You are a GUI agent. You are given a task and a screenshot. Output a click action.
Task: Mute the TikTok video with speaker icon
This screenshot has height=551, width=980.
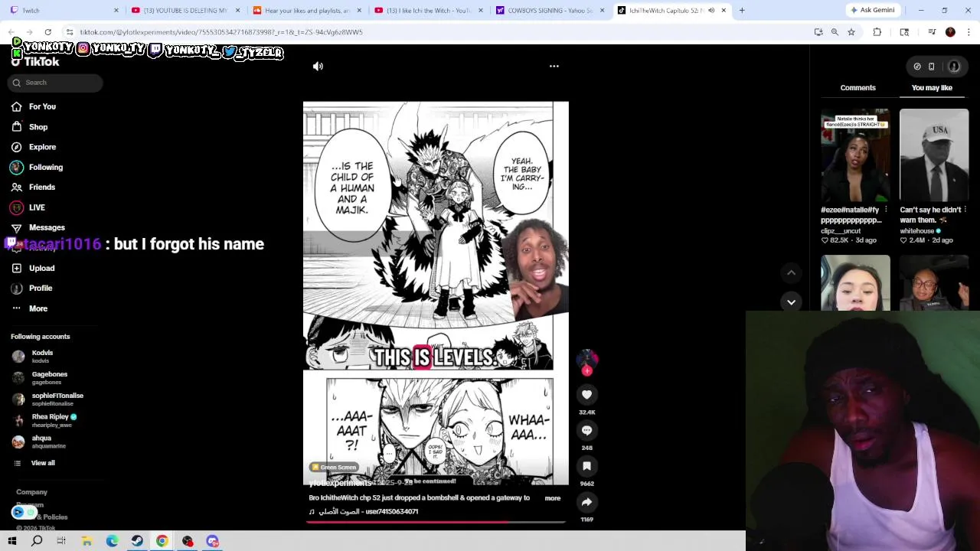pyautogui.click(x=318, y=67)
